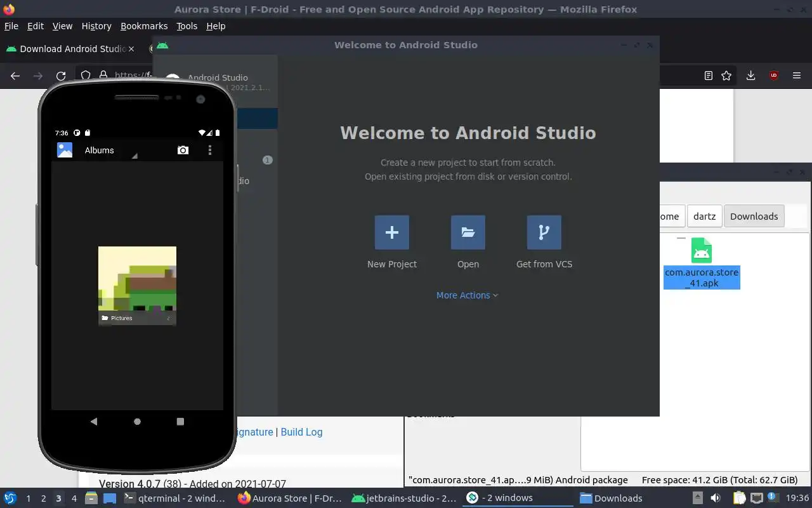This screenshot has height=508, width=812.
Task: Open the Firefox History menu
Action: click(96, 26)
